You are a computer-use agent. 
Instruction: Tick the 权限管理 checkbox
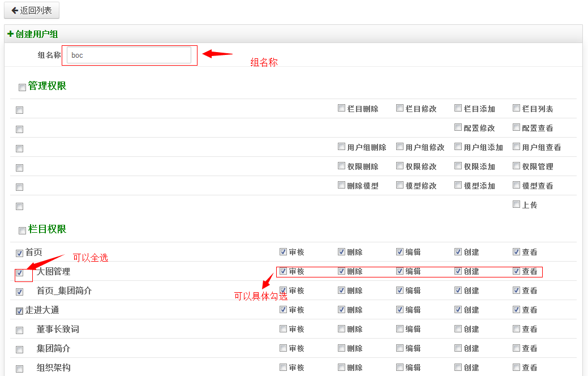point(516,166)
